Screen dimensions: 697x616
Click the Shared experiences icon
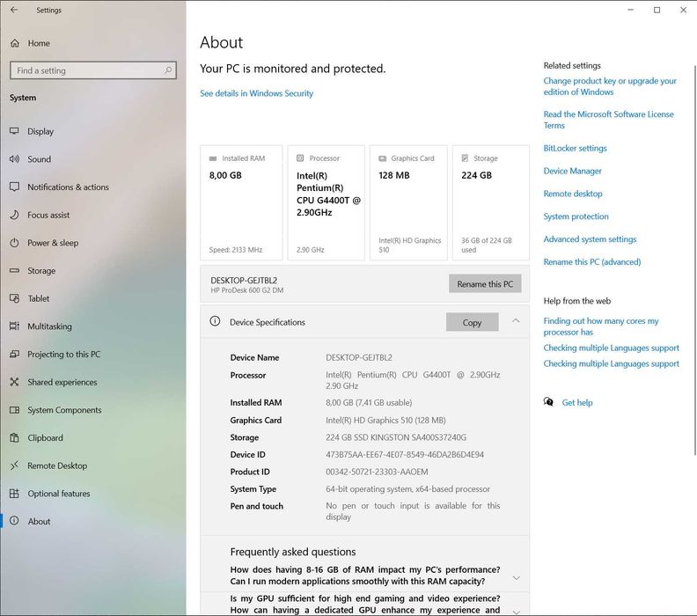click(x=14, y=382)
